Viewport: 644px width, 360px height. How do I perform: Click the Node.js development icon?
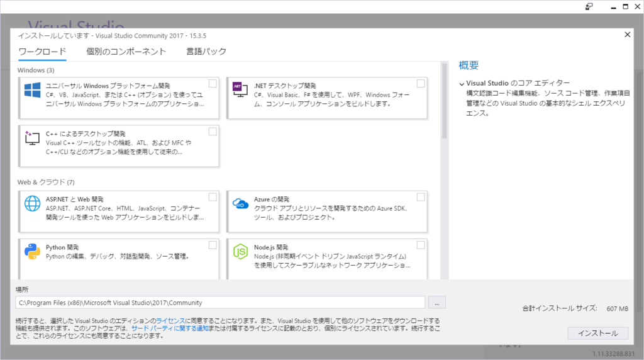pos(240,251)
